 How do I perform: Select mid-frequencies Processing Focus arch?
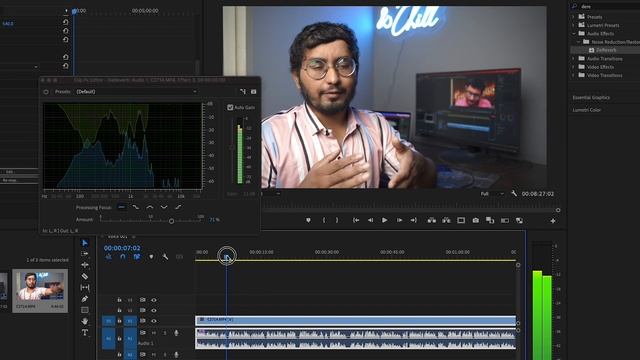(x=150, y=207)
